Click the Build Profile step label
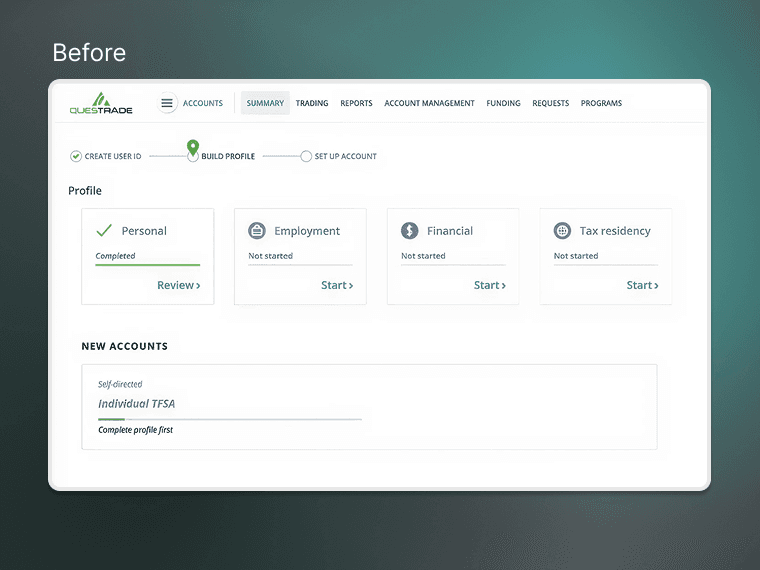The width and height of the screenshot is (760, 570). (228, 156)
